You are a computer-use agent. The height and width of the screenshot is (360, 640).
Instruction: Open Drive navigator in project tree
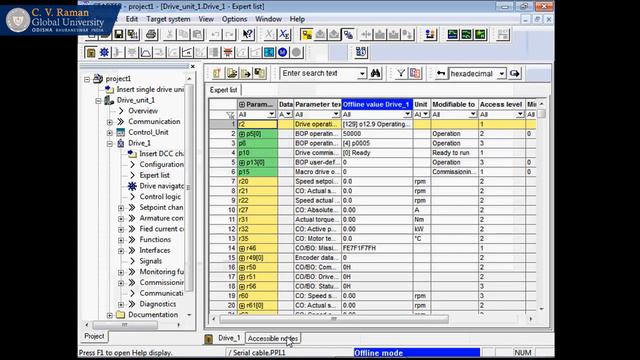162,186
